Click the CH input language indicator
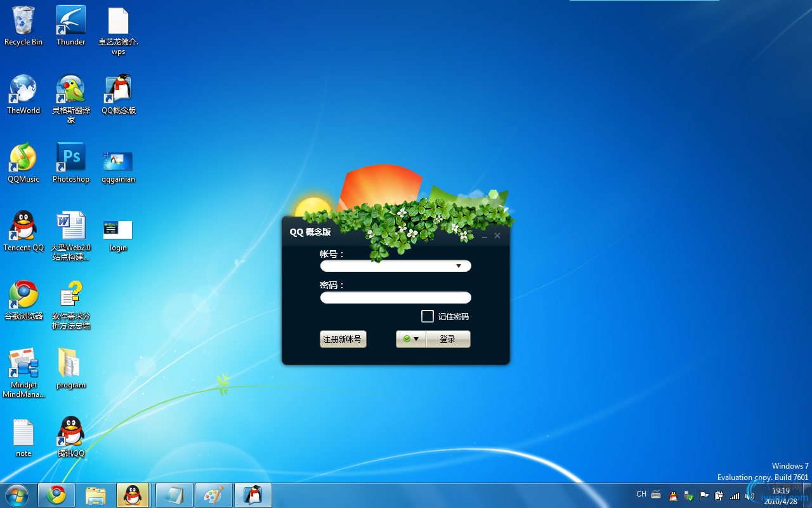Screen dimensions: 812x508 pyautogui.click(x=641, y=494)
